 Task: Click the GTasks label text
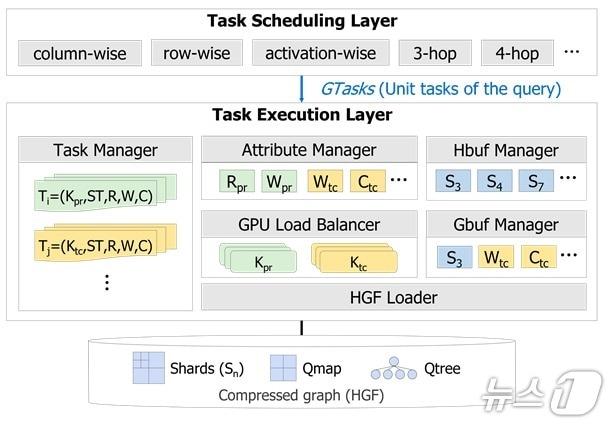(348, 89)
